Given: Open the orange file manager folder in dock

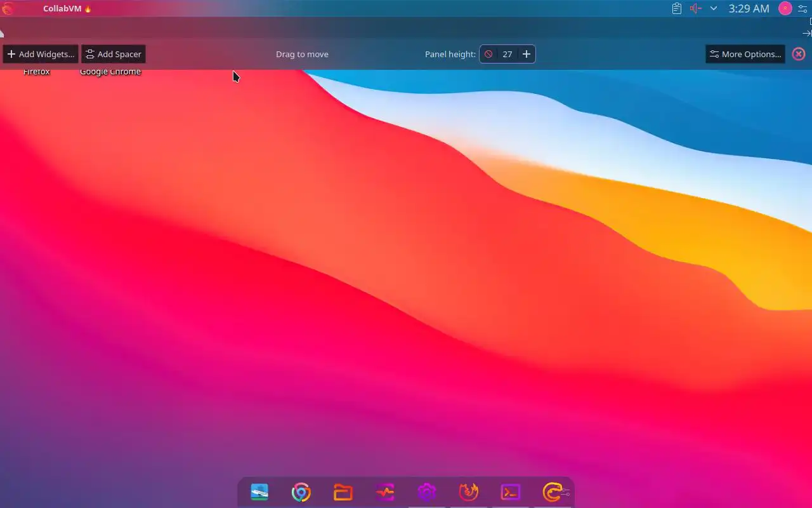Looking at the screenshot, I should click(343, 492).
